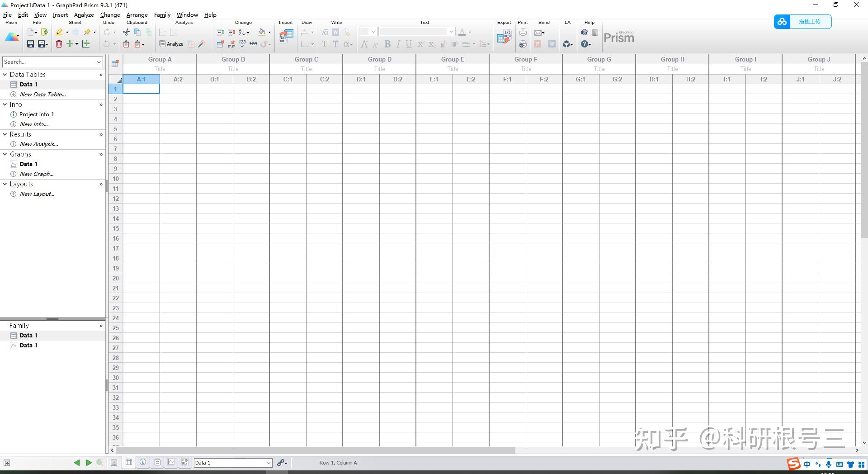Click New Data Table in the sidebar
Screen dimensions: 868x474
(x=42, y=94)
